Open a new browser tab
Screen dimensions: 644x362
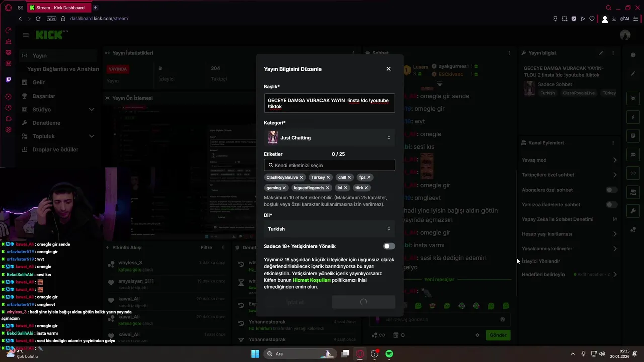tap(95, 8)
